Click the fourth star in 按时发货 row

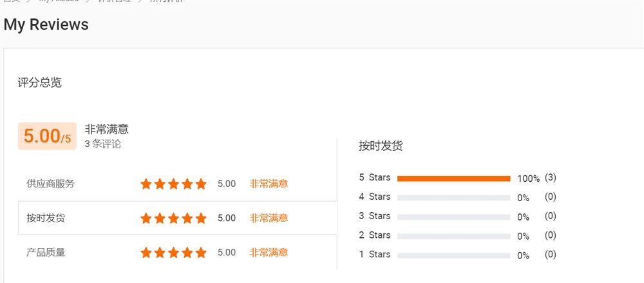pyautogui.click(x=187, y=218)
